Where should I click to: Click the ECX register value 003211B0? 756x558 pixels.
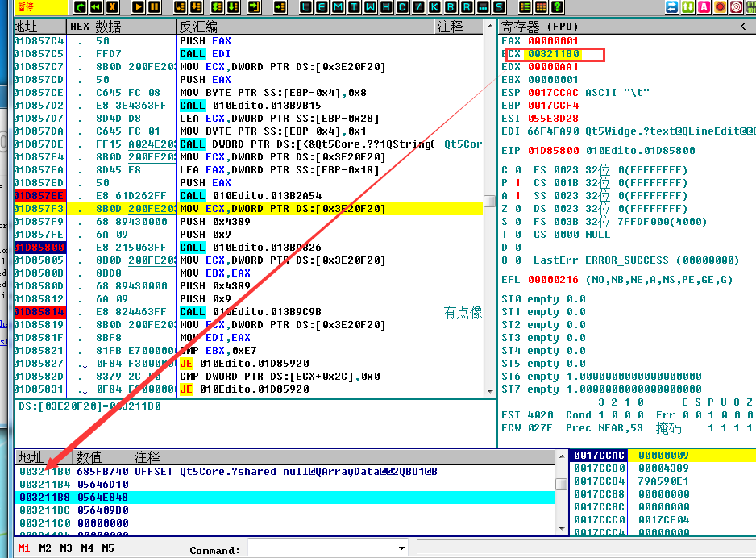pos(553,54)
